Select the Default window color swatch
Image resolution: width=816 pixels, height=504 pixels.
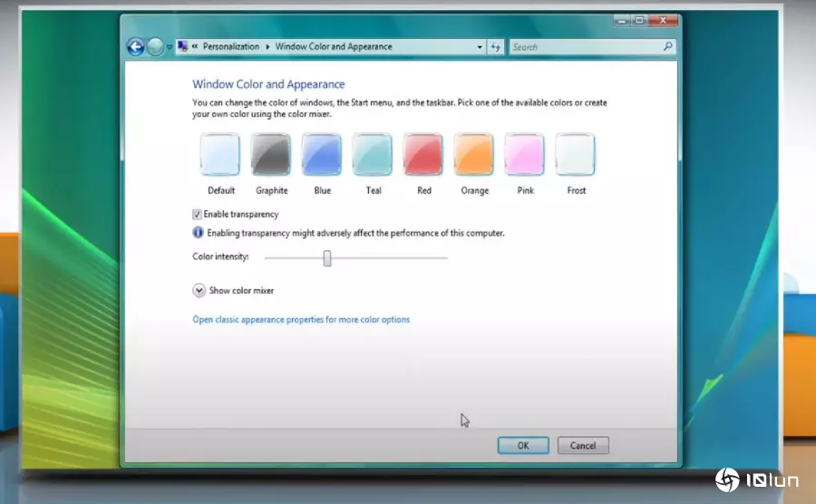[x=220, y=154]
